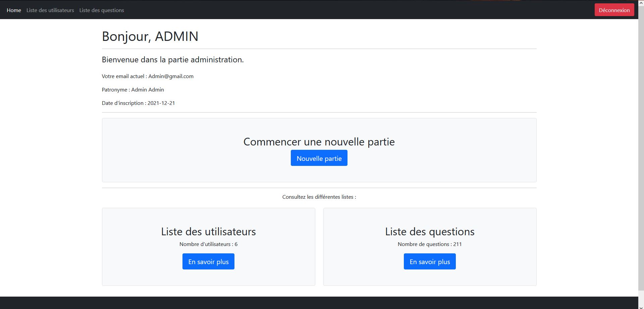
Task: Select Consultez les différentes listes text
Action: [319, 197]
